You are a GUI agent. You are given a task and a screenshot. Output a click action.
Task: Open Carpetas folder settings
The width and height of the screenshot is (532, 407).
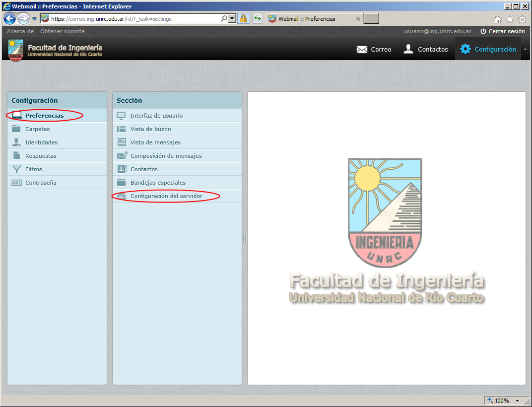pyautogui.click(x=57, y=129)
